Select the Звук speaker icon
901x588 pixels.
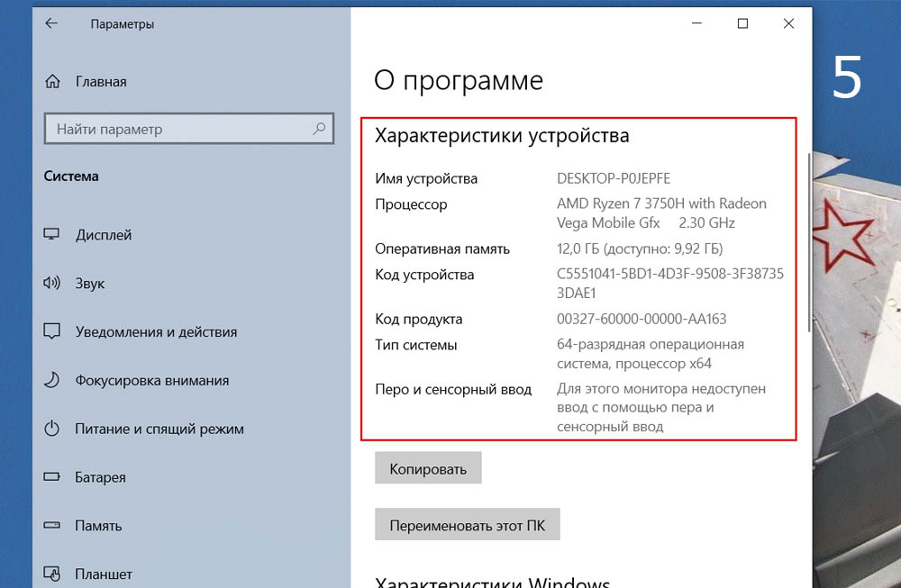pyautogui.click(x=51, y=283)
